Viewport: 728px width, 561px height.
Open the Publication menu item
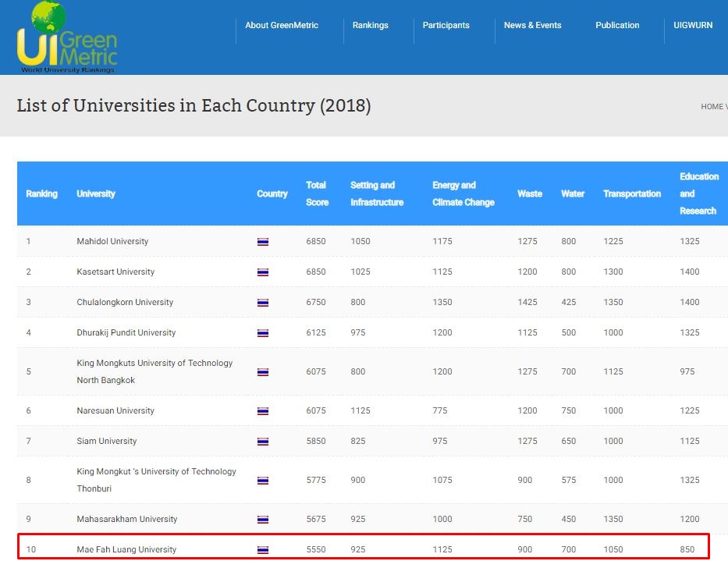click(x=617, y=25)
